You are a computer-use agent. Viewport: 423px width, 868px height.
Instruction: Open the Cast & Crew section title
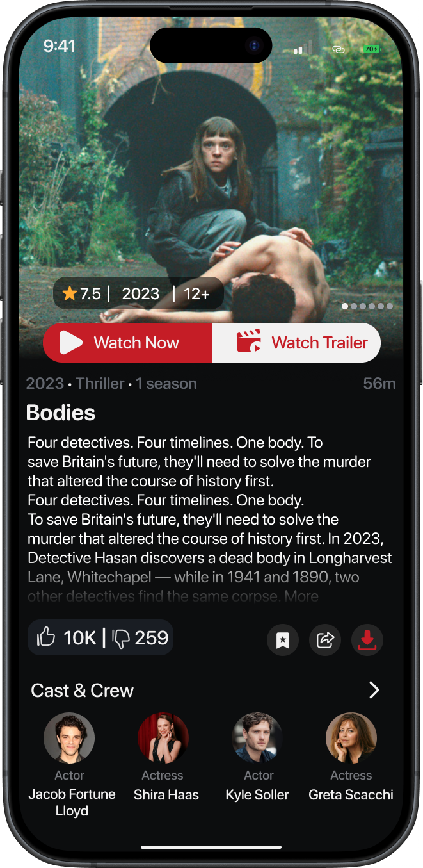[x=83, y=691]
